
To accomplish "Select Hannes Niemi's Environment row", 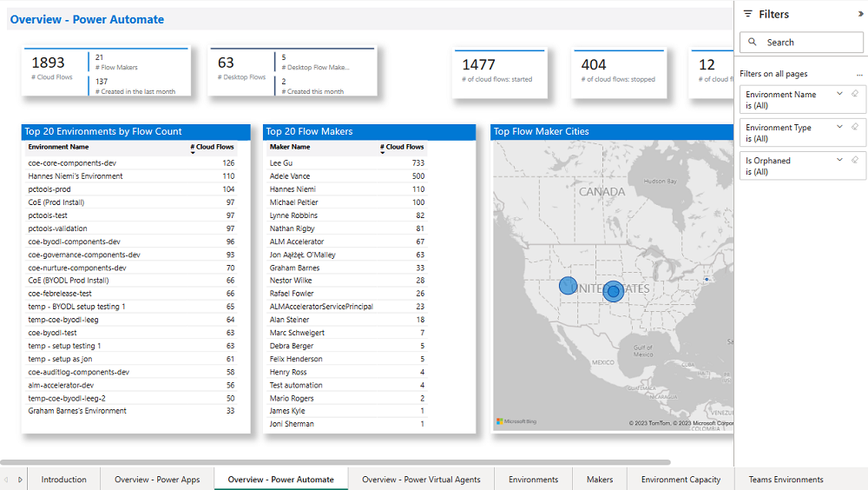I will point(131,176).
